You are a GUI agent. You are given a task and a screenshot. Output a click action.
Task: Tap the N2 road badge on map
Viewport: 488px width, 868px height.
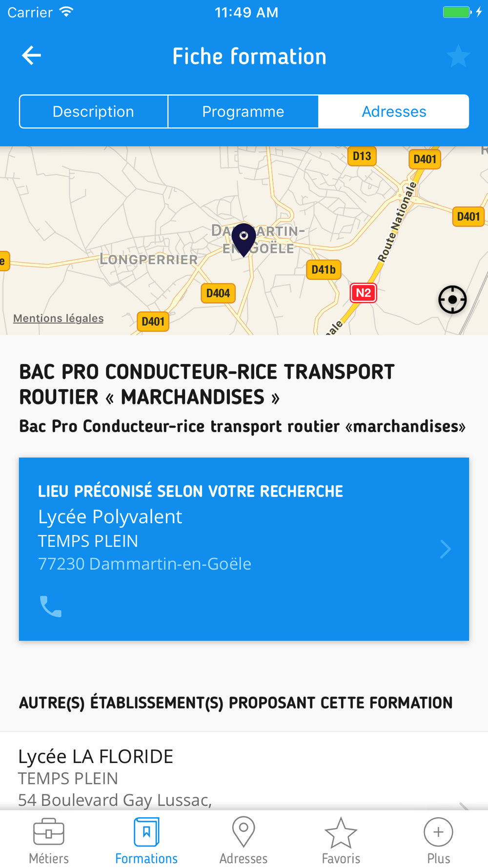pos(363,293)
